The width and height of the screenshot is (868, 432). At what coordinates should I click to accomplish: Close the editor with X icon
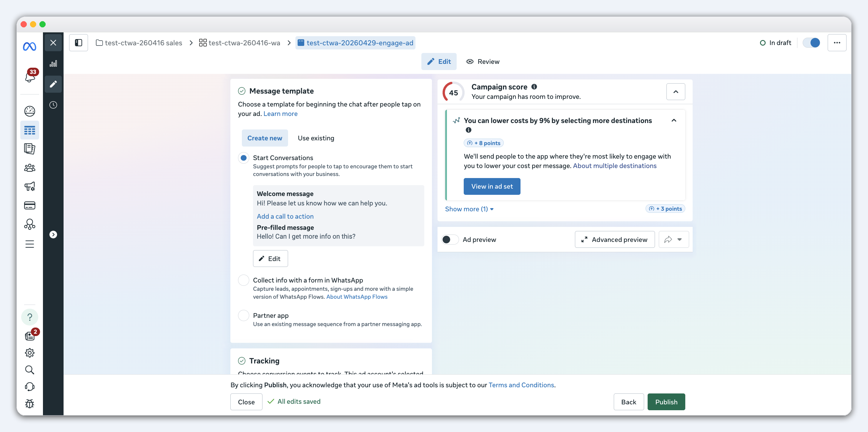[53, 42]
